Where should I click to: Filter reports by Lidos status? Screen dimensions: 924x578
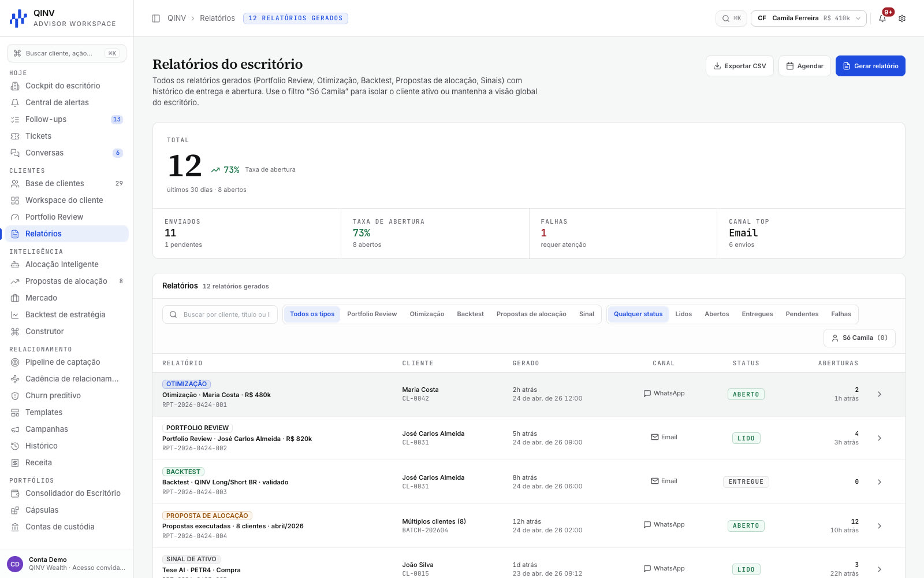point(684,314)
